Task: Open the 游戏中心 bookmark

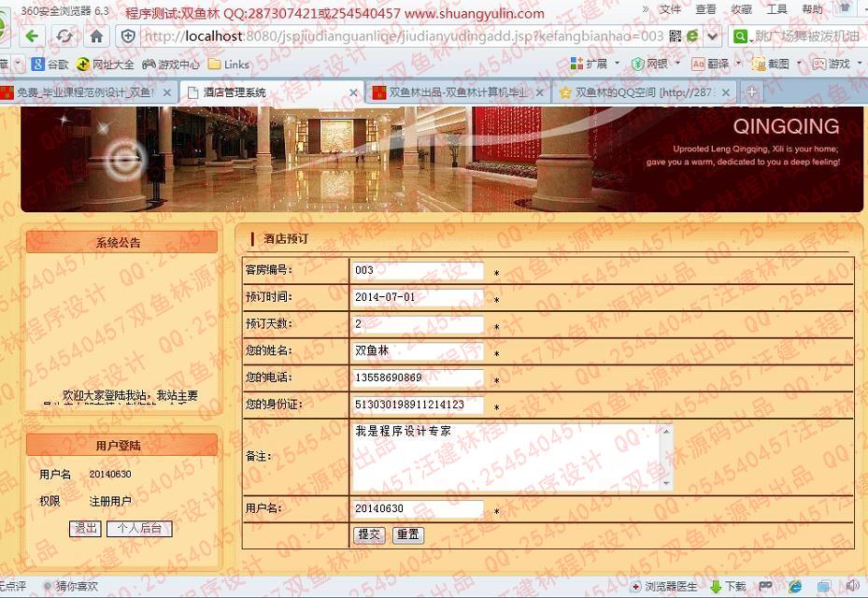Action: click(x=171, y=64)
